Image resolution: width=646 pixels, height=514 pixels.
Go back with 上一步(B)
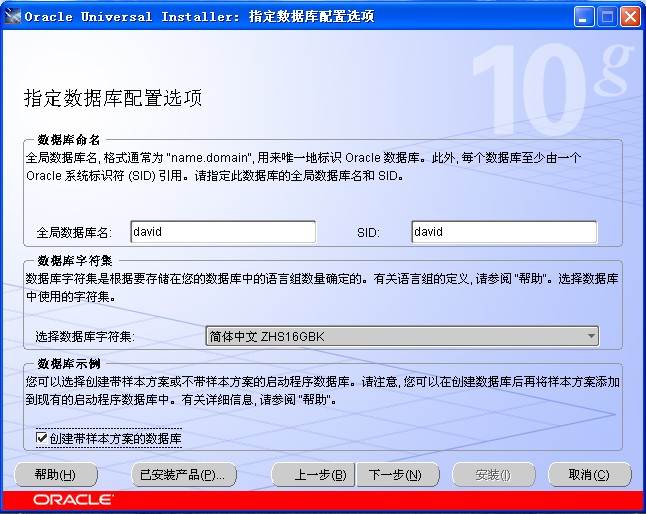(x=314, y=474)
